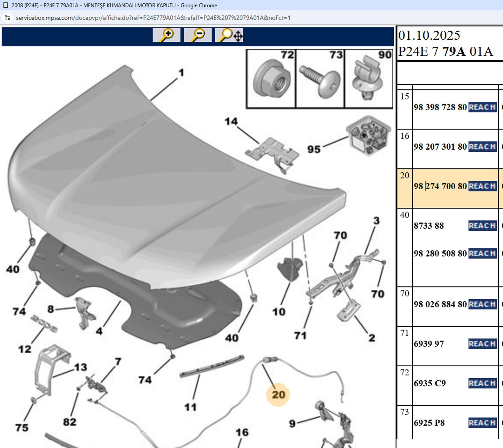Click the REACH badge next to 6939 97
This screenshot has height=448, width=503.
pos(482,344)
